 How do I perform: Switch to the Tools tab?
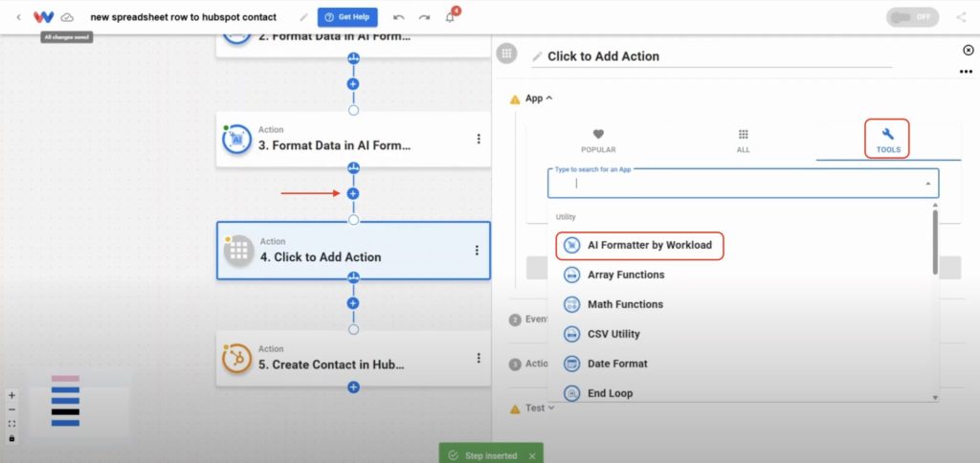(887, 140)
